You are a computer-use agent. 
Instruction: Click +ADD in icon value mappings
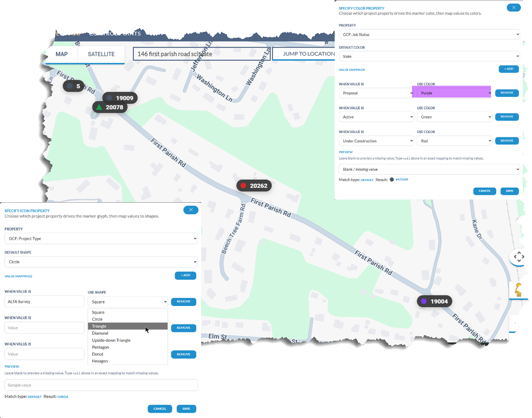pyautogui.click(x=185, y=275)
